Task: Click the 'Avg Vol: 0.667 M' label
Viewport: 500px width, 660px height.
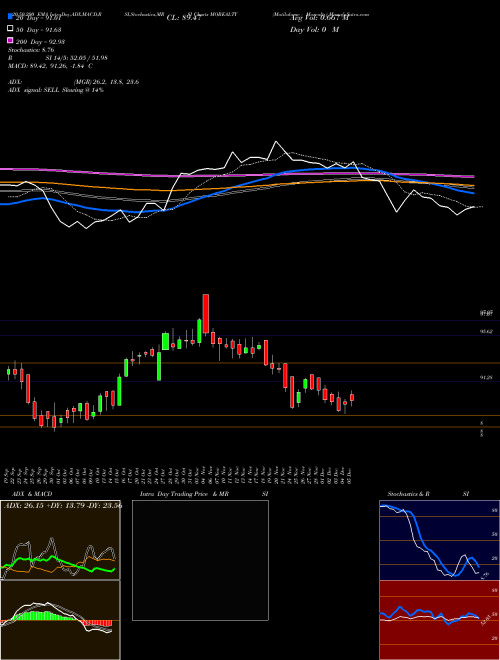Action: (x=319, y=18)
